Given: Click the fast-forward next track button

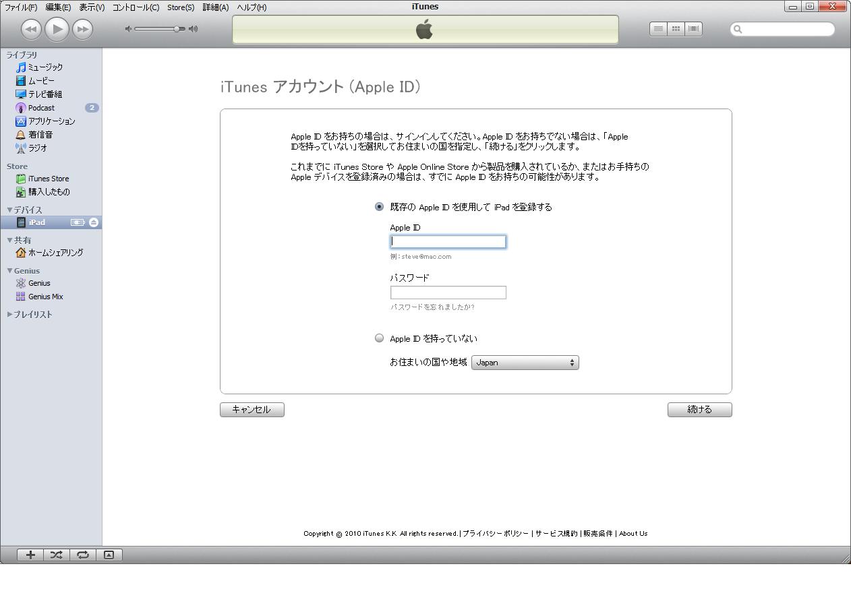Looking at the screenshot, I should pos(82,29).
